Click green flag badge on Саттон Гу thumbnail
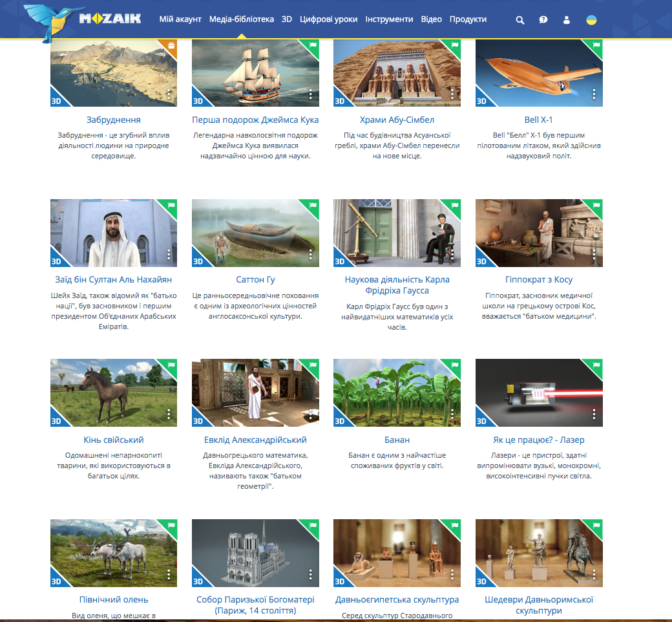Screen dimensions: 672x622 (x=313, y=206)
